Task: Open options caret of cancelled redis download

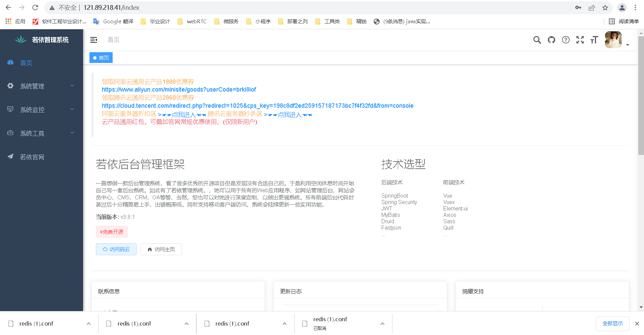Action: (382, 324)
